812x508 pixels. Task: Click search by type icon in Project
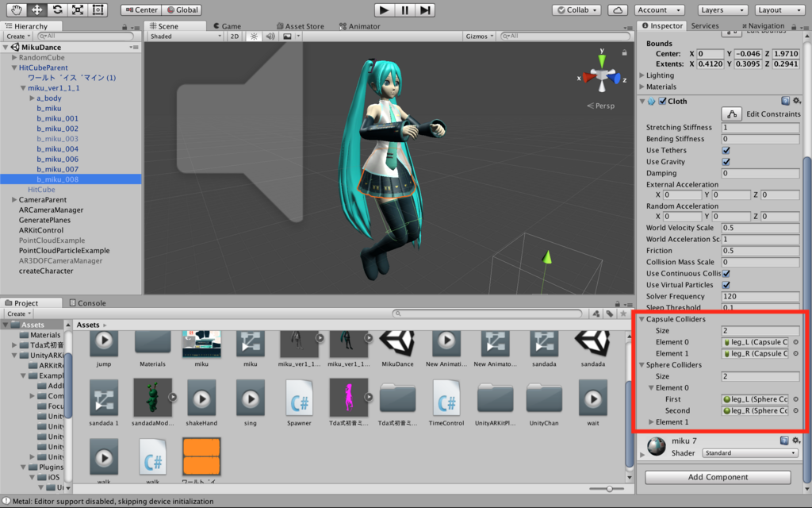pyautogui.click(x=596, y=314)
